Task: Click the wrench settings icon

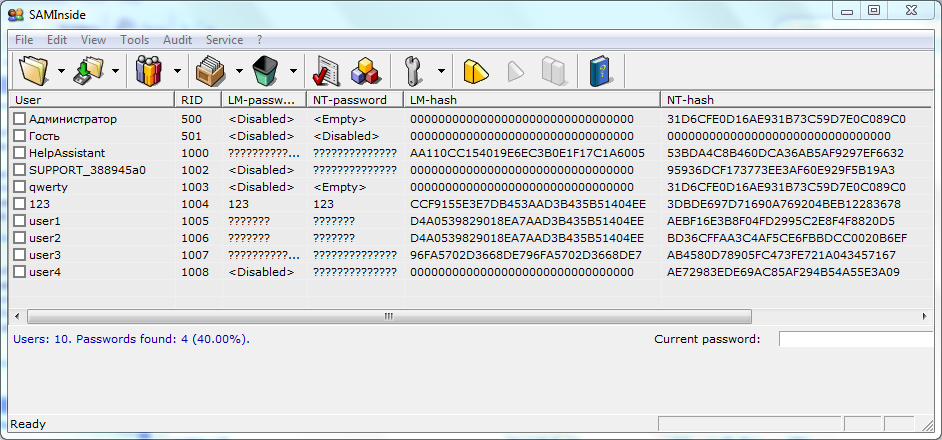Action: (413, 71)
